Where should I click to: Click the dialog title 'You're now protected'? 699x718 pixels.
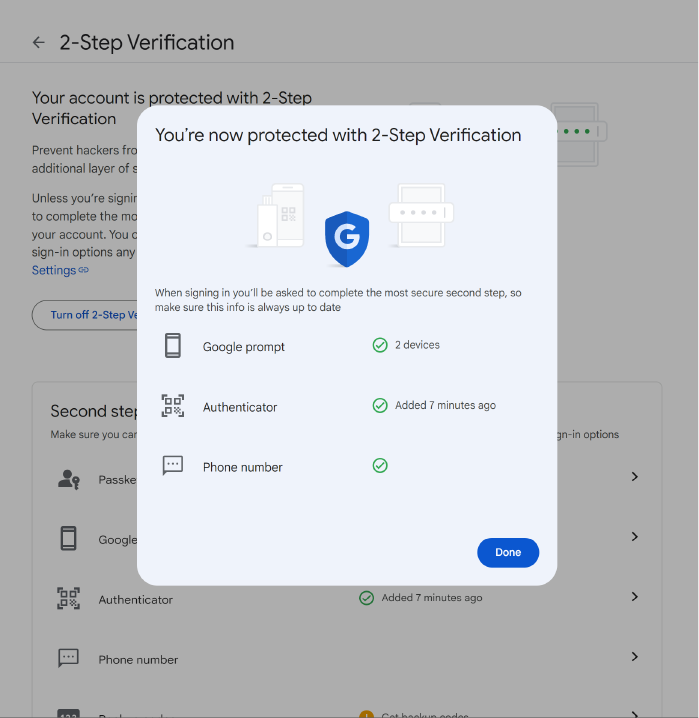(338, 135)
